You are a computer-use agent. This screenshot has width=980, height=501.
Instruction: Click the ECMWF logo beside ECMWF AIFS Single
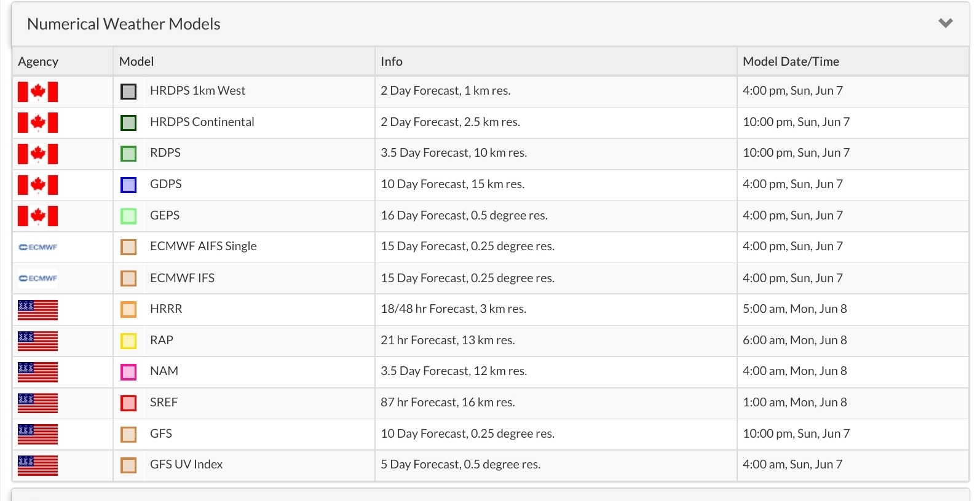pyautogui.click(x=38, y=247)
